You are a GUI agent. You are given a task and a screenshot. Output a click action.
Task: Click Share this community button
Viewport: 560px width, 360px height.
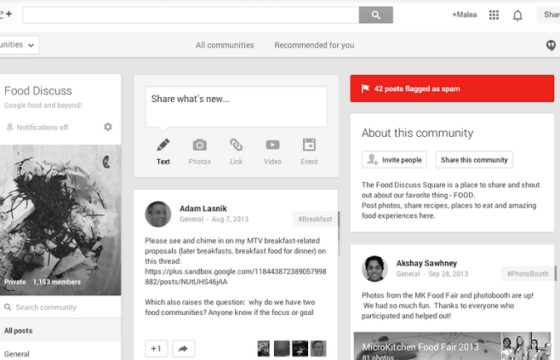(474, 160)
